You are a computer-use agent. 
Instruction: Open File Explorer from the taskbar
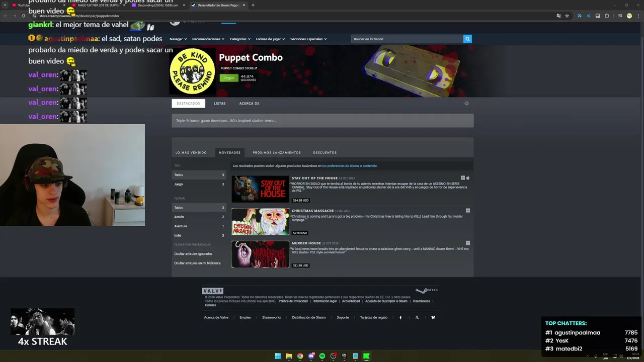[289, 356]
